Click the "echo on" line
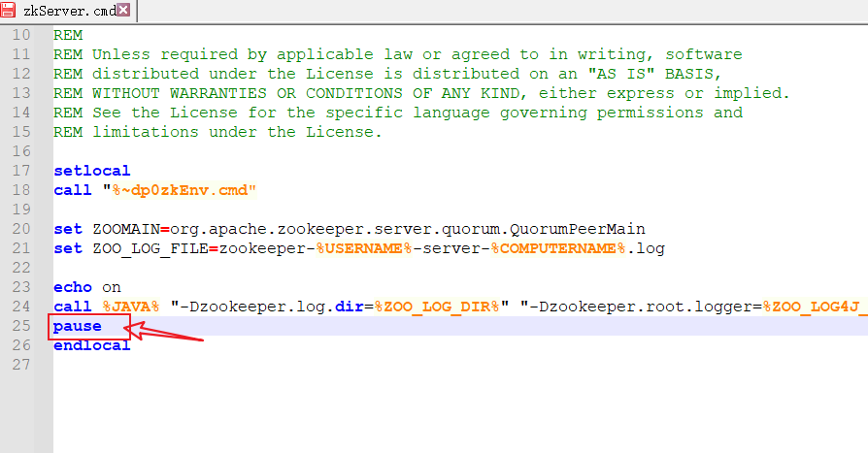The height and width of the screenshot is (453, 868). tap(87, 287)
